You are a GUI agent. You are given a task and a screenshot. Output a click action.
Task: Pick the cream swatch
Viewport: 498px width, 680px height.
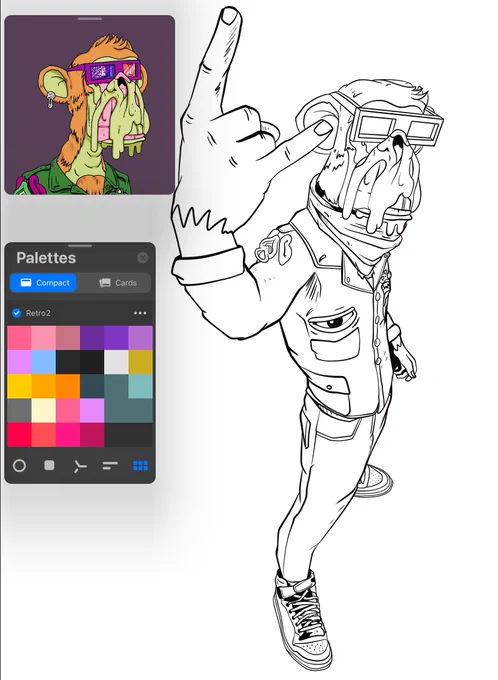tap(43, 411)
